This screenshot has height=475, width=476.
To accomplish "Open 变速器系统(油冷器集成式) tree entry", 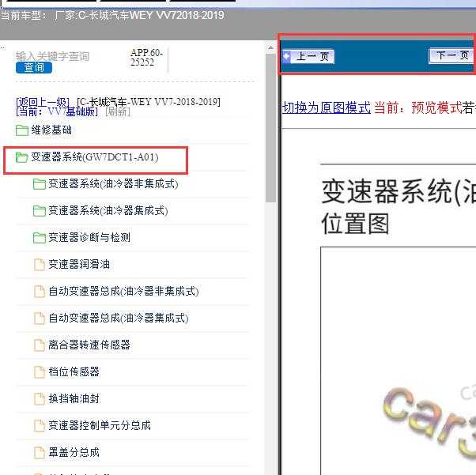I will 108,211.
